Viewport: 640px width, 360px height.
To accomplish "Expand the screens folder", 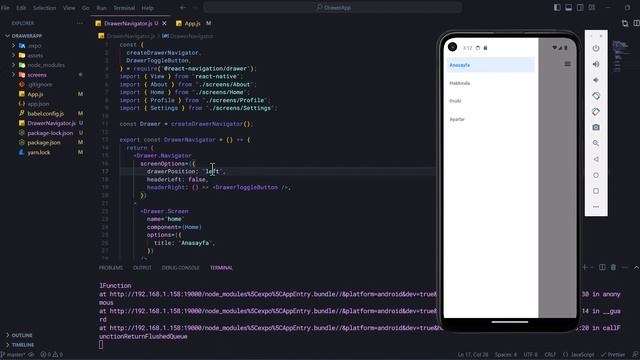I will [13, 75].
